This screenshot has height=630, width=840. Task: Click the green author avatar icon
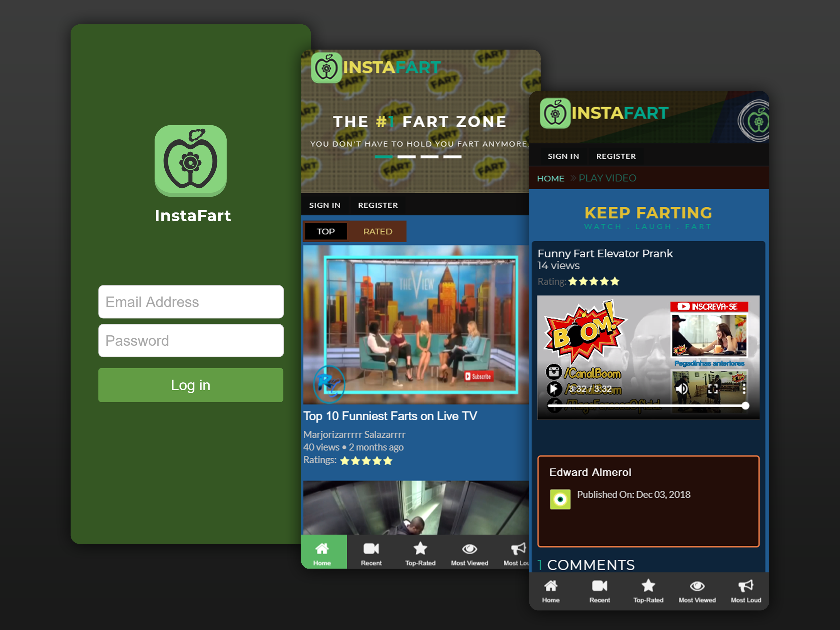[x=560, y=499]
